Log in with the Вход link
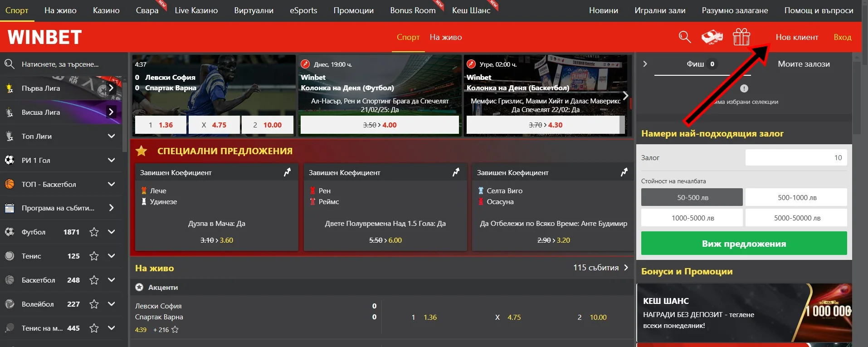The image size is (868, 347). pyautogui.click(x=842, y=37)
